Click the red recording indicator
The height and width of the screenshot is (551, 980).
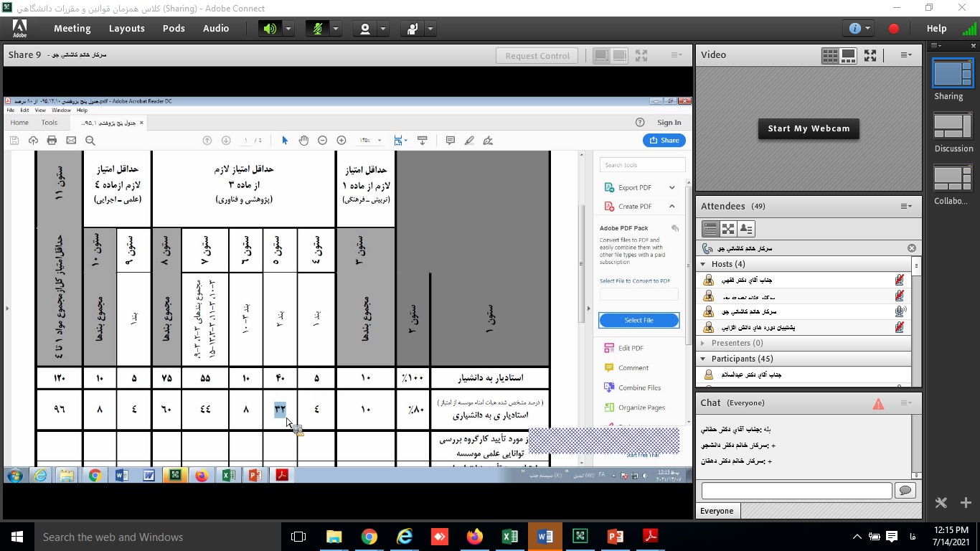tap(894, 29)
